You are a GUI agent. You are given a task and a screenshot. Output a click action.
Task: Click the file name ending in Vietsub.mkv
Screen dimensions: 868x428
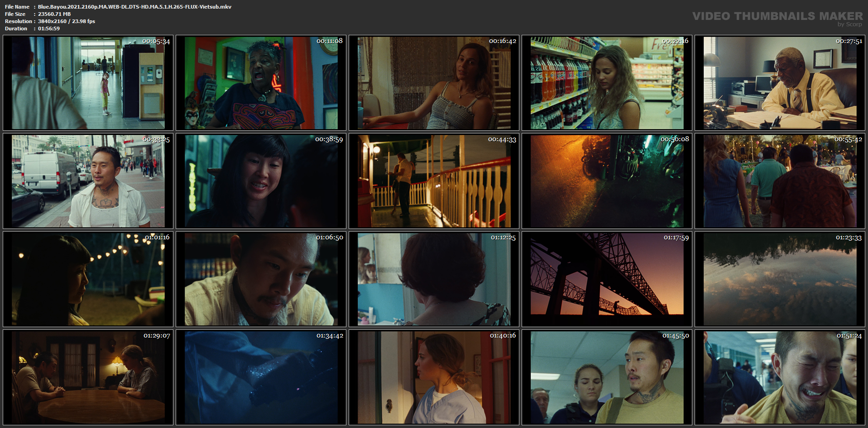pyautogui.click(x=134, y=7)
